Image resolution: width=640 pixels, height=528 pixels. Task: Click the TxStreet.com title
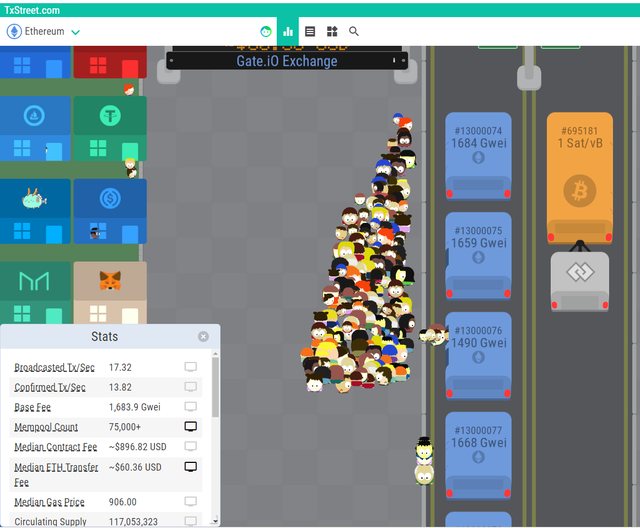tap(32, 10)
